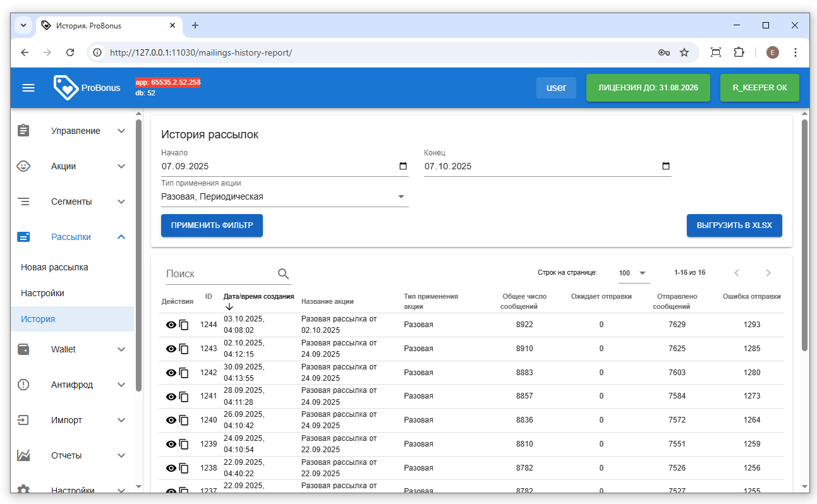Click the hamburger menu icon

(x=28, y=88)
